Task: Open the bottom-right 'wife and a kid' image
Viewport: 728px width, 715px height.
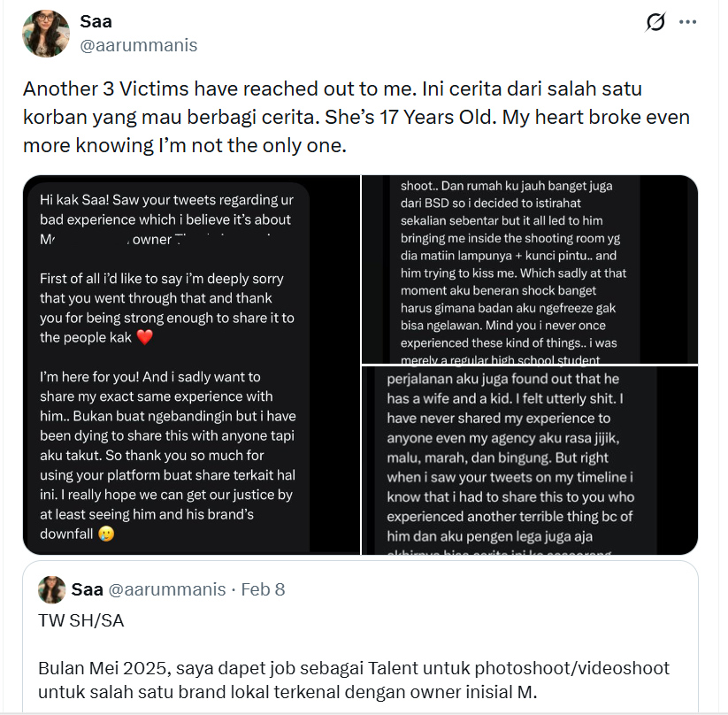Action: click(529, 460)
